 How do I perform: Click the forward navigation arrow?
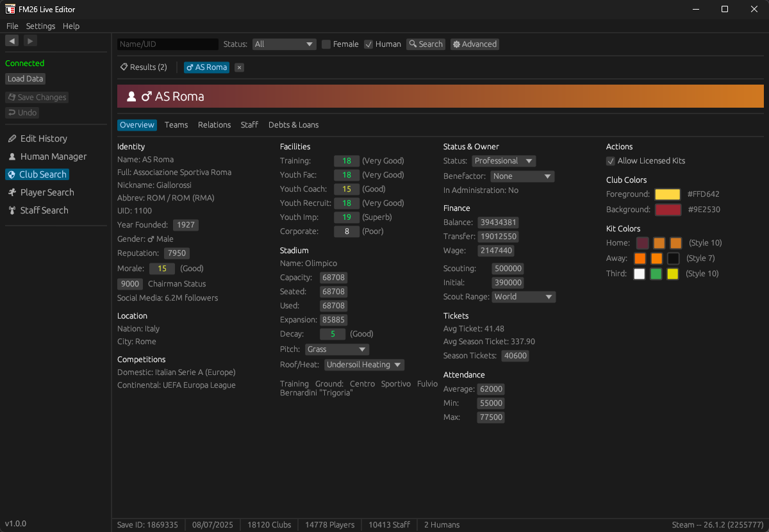pyautogui.click(x=30, y=41)
